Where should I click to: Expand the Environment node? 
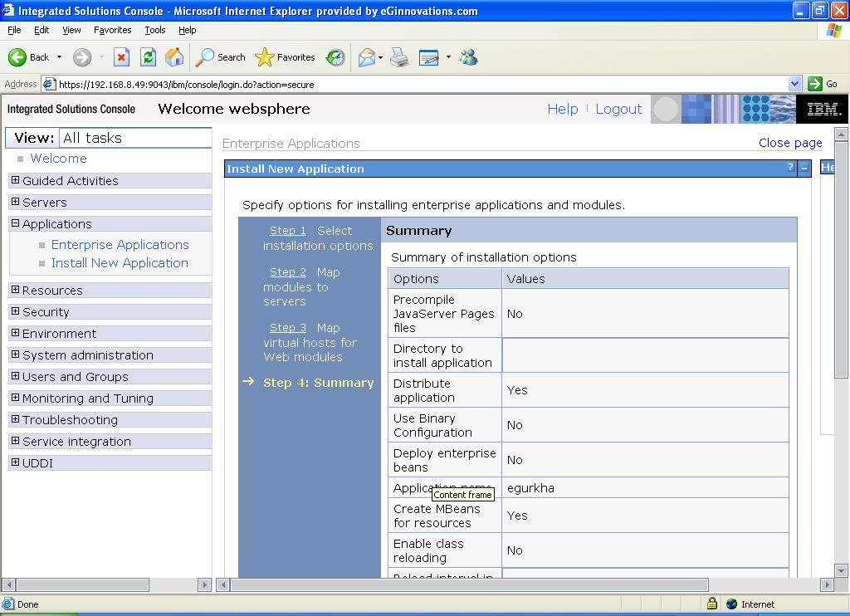click(x=15, y=333)
